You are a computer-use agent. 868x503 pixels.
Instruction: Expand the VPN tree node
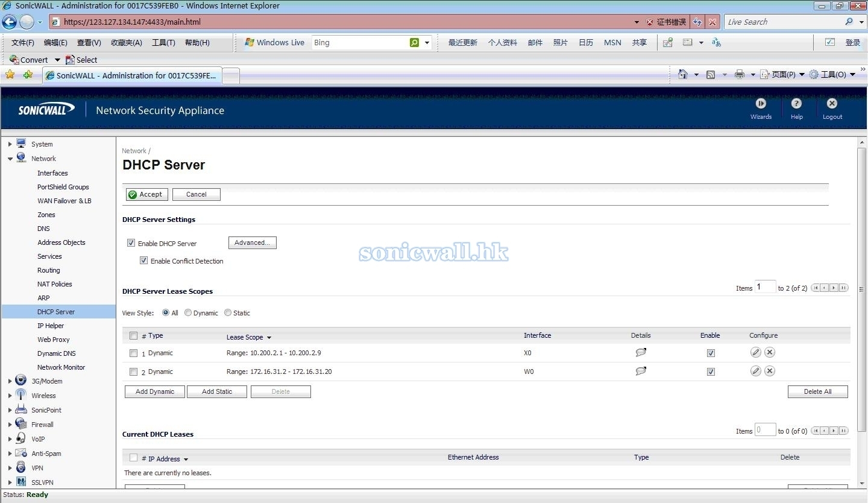(x=10, y=468)
